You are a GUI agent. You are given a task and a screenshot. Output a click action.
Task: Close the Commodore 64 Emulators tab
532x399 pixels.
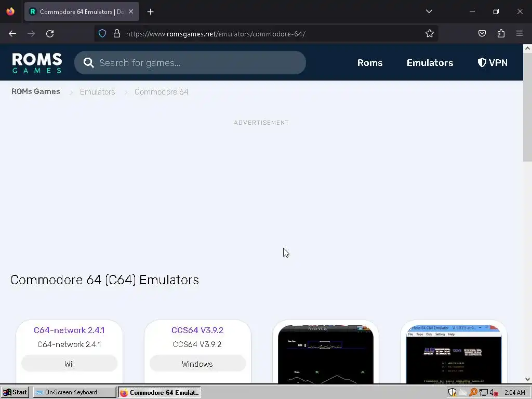pos(131,11)
